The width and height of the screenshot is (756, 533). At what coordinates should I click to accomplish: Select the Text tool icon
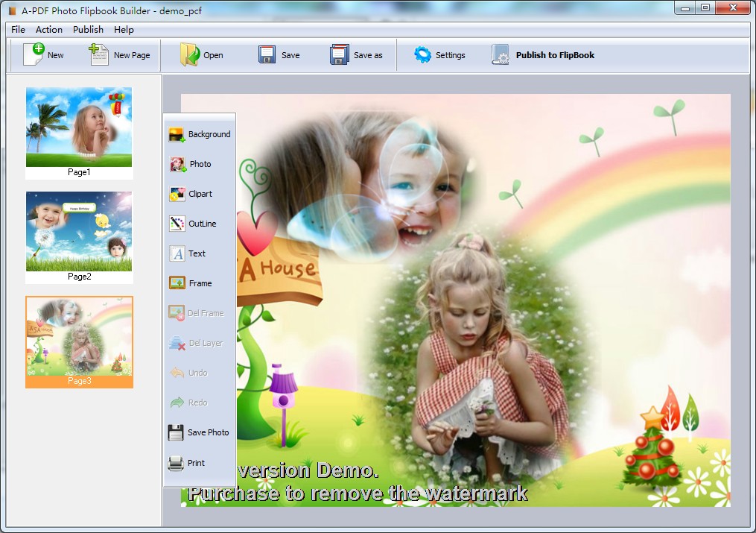pos(177,253)
